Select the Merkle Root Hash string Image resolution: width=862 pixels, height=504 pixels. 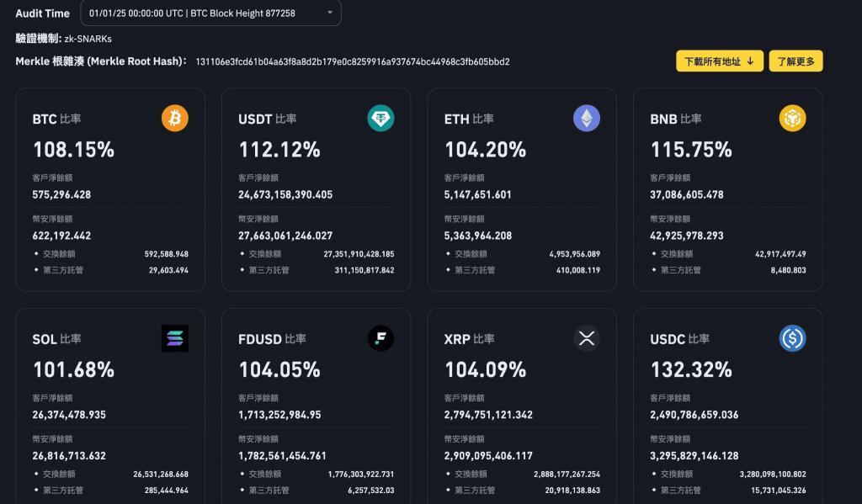tap(353, 61)
